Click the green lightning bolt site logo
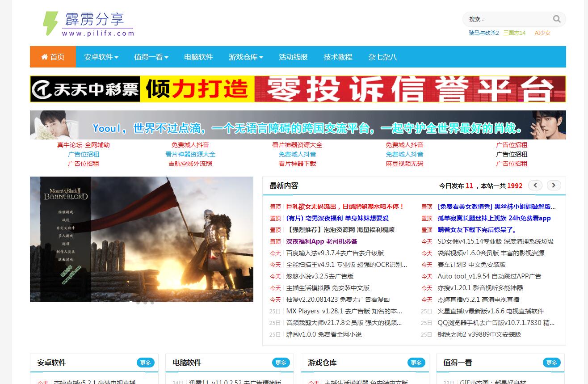 tap(50, 23)
